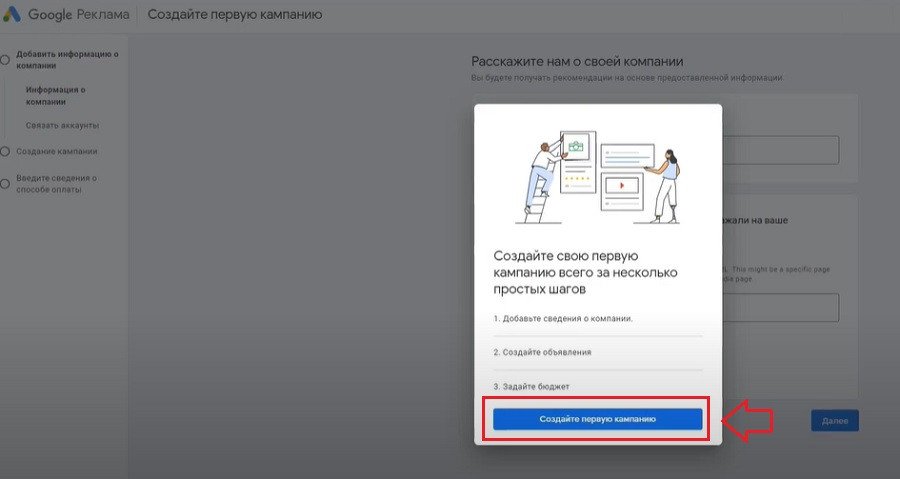Screen dimensions: 900x479
Task: Click the website URL input field
Action: click(781, 308)
